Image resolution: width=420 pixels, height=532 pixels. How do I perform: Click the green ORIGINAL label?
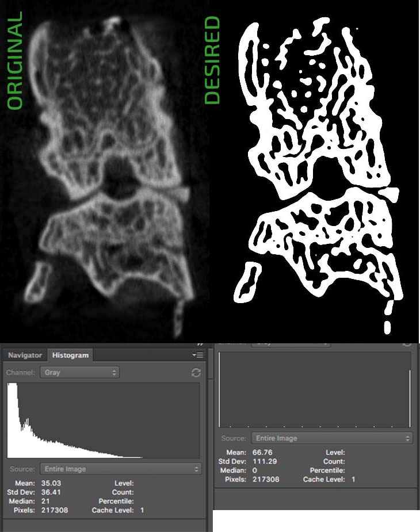pos(14,61)
